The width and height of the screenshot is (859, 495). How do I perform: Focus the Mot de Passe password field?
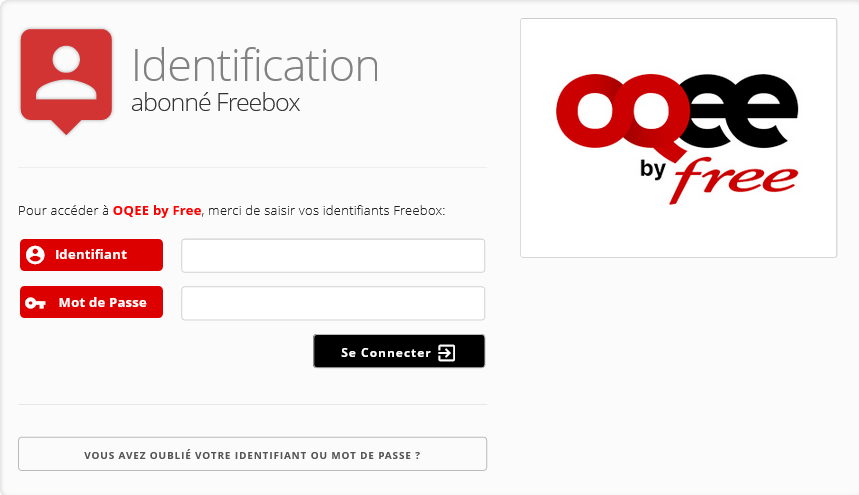pos(332,303)
